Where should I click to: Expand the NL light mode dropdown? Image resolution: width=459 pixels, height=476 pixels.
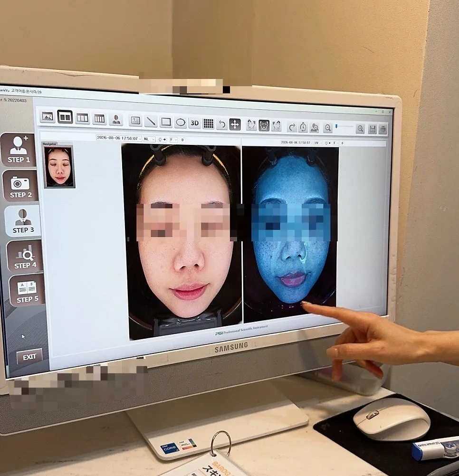149,139
